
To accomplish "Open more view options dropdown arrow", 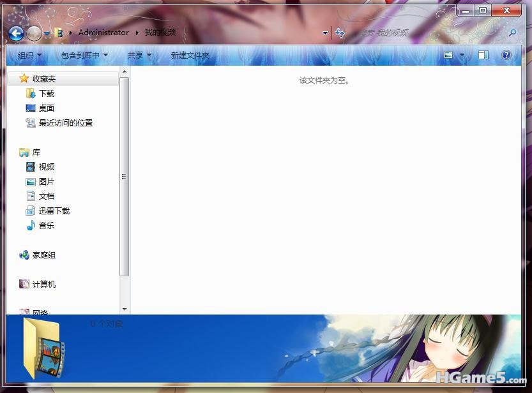I will pos(462,54).
